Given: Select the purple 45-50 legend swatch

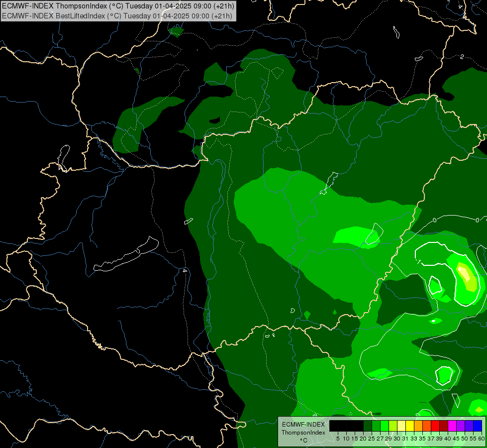Looking at the screenshot, I should [x=461, y=426].
